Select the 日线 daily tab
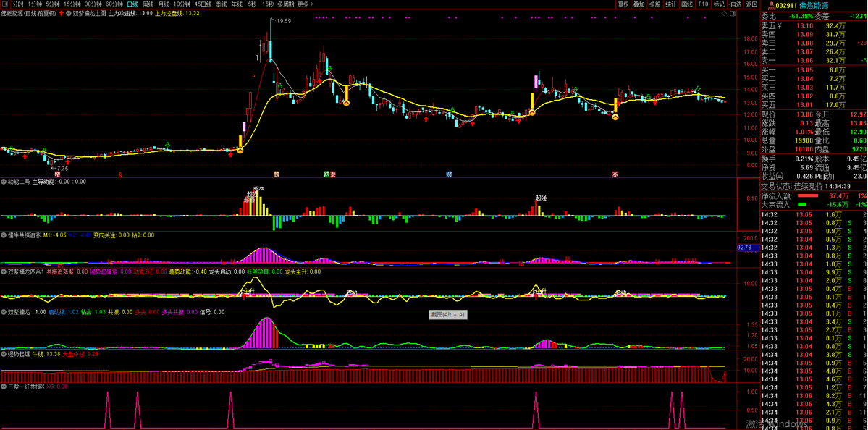The height and width of the screenshot is (430, 868). (133, 4)
